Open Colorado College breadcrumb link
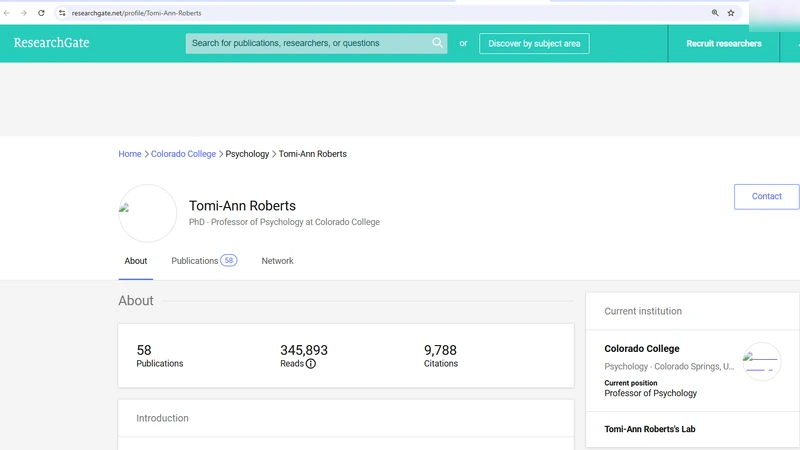This screenshot has width=800, height=450. point(183,154)
